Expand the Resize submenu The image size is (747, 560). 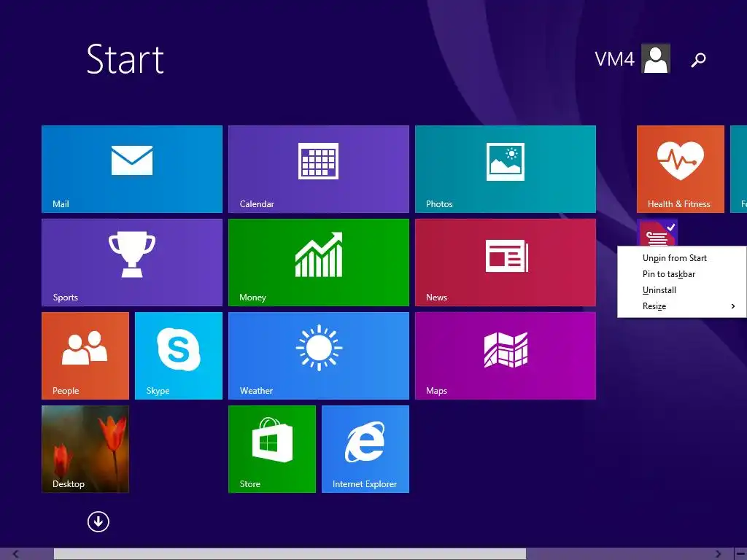[x=682, y=306]
